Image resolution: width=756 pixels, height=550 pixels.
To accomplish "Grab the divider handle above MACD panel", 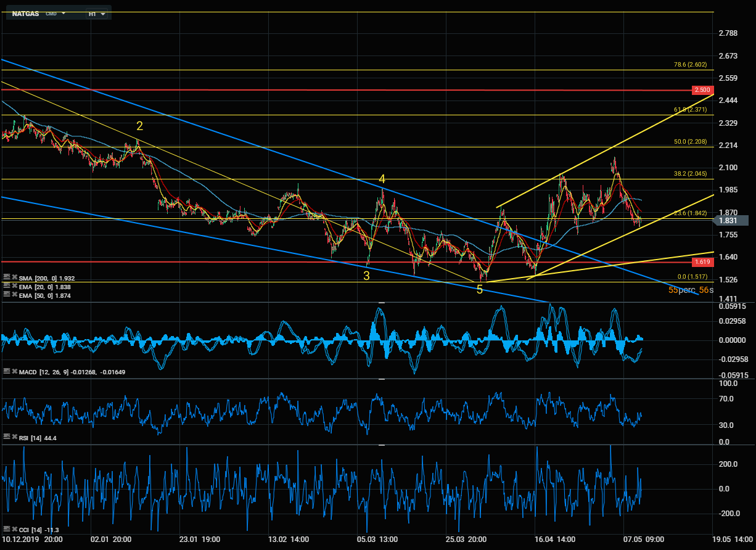I will coord(382,303).
